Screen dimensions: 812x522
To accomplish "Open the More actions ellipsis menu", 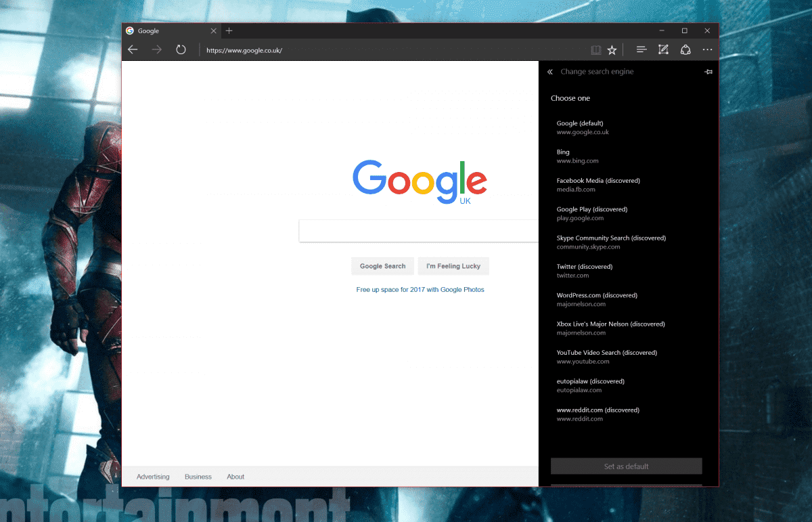I will click(x=707, y=50).
